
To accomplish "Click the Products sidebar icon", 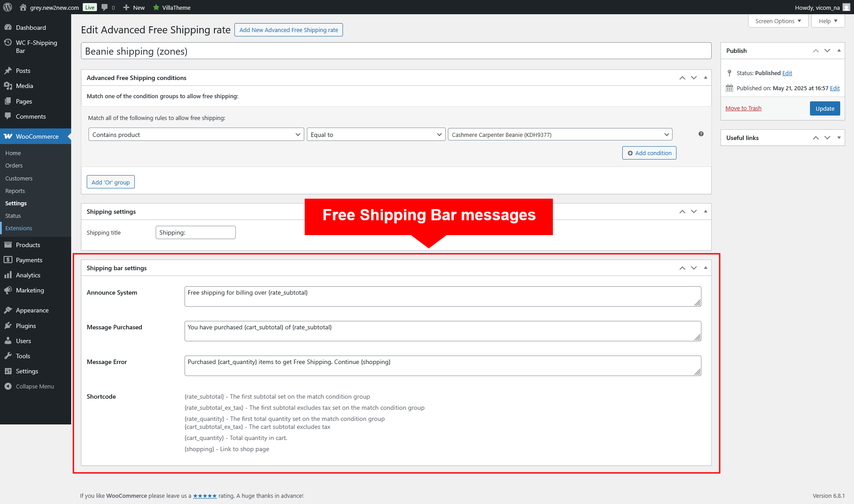I will [8, 245].
